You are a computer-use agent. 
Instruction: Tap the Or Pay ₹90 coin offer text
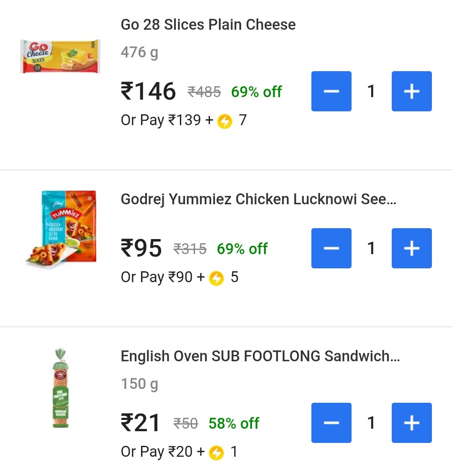(180, 278)
